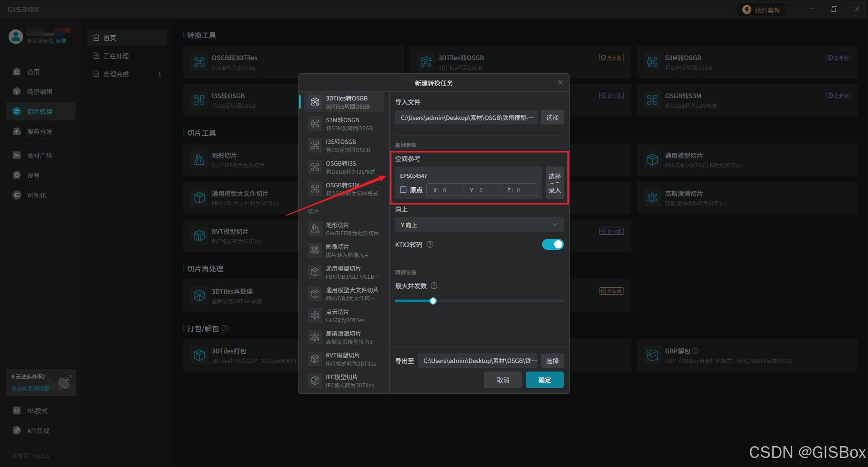Select 3DTiles转OSGB in dialog task list
The width and height of the screenshot is (868, 467).
[x=344, y=102]
